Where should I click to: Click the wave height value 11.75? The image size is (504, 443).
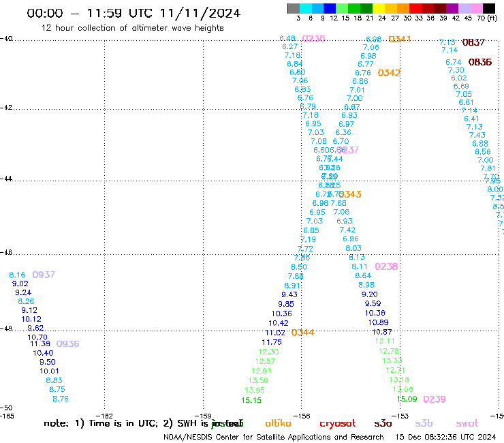click(272, 342)
